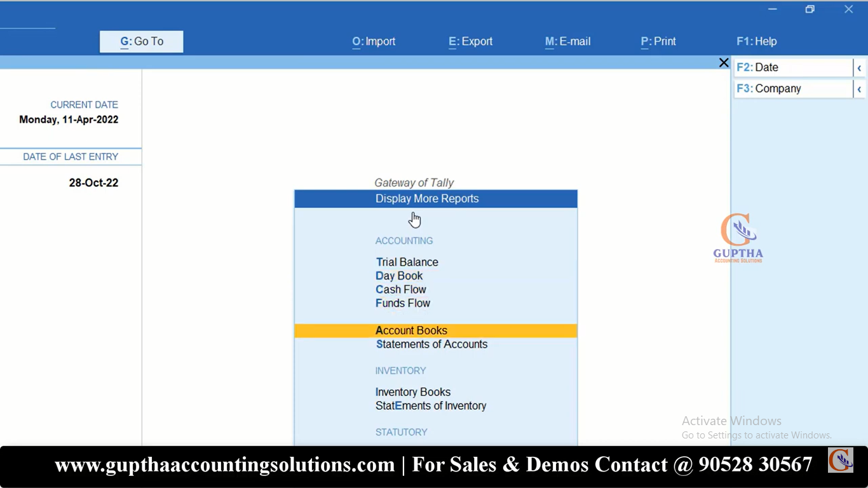This screenshot has width=868, height=488.
Task: Open Statements of Inventory
Action: [x=431, y=406]
